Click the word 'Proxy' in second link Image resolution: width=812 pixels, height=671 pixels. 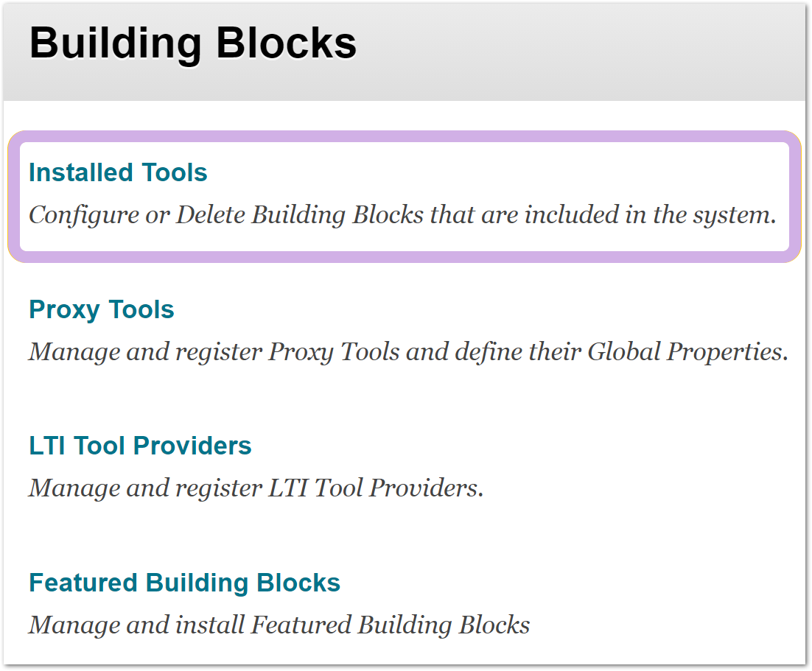[64, 309]
